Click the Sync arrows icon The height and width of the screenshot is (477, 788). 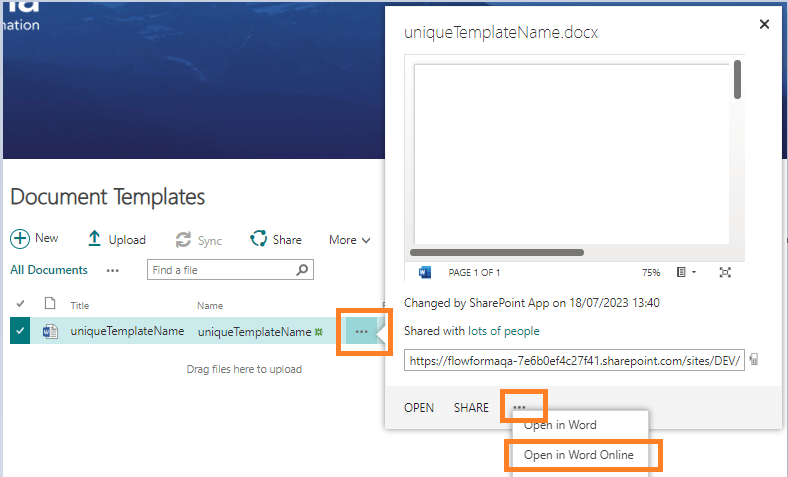[183, 240]
